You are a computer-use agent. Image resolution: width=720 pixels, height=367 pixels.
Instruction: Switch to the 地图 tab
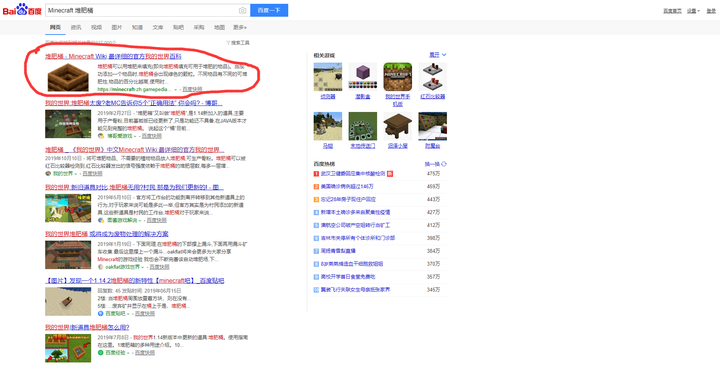coord(219,28)
